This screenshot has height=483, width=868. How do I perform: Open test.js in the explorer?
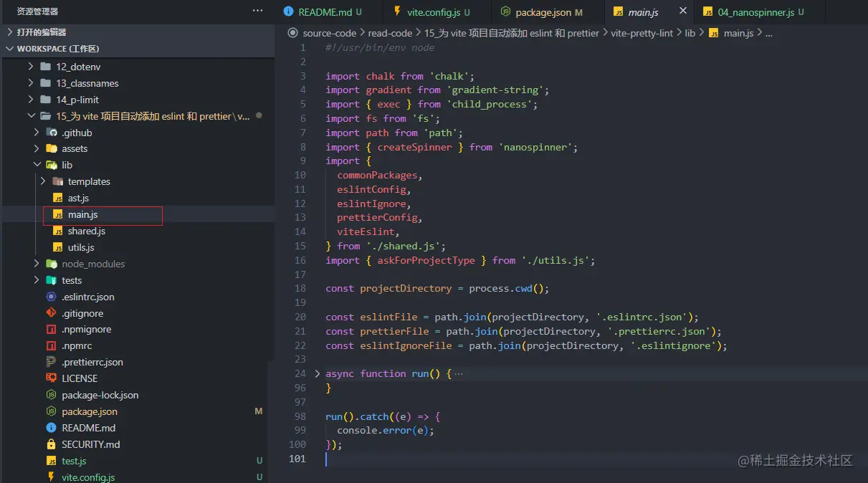pos(74,461)
